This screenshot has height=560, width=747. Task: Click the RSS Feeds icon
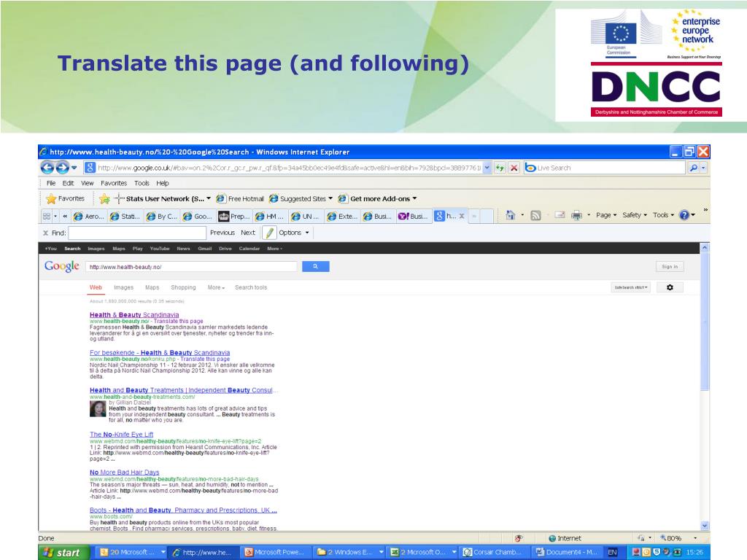tap(536, 215)
